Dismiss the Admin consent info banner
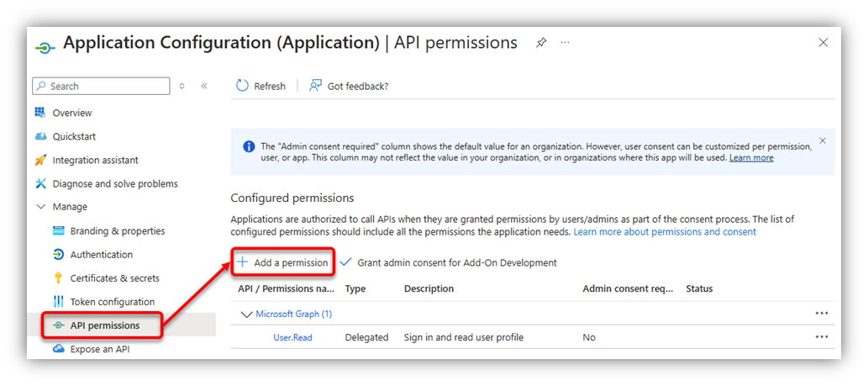Viewport: 868px width, 386px height. click(x=822, y=140)
